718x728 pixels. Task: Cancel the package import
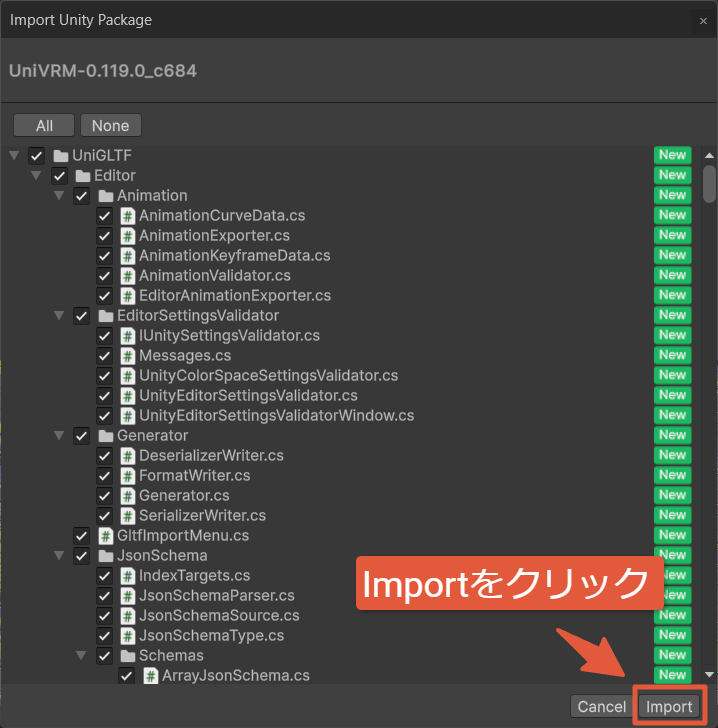601,707
